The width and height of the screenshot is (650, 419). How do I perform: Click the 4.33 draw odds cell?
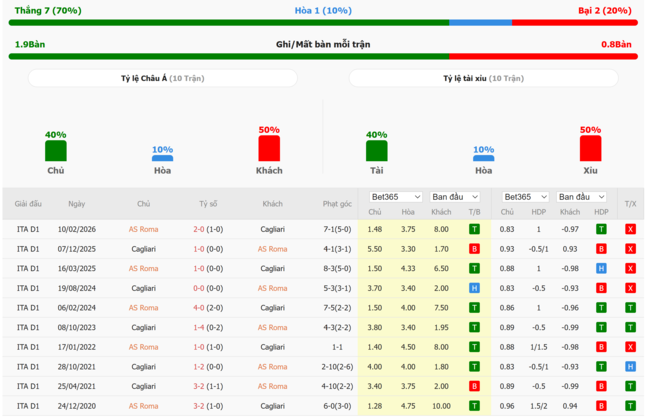(x=408, y=269)
